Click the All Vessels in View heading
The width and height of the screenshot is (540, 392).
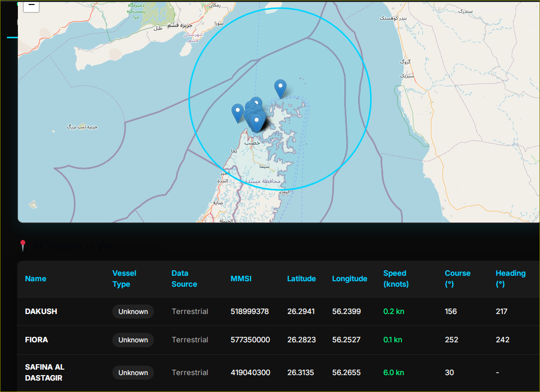click(77, 246)
